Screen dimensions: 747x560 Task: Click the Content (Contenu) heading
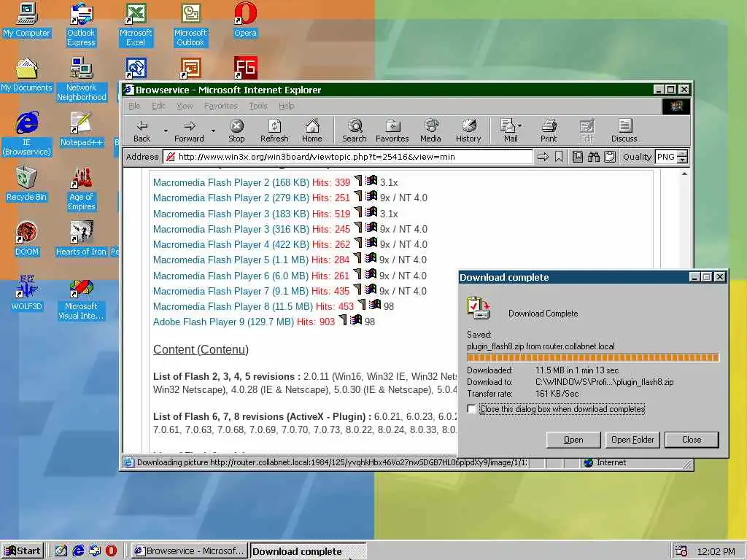click(201, 349)
